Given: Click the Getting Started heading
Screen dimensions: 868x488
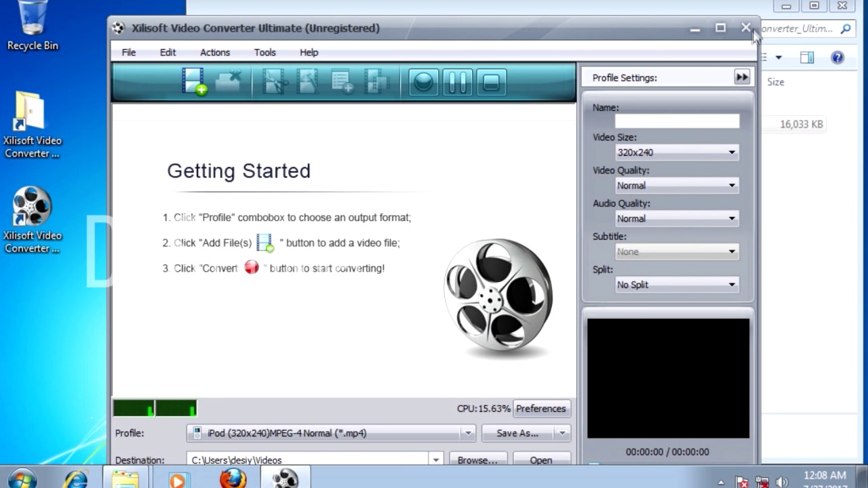Looking at the screenshot, I should click(239, 171).
